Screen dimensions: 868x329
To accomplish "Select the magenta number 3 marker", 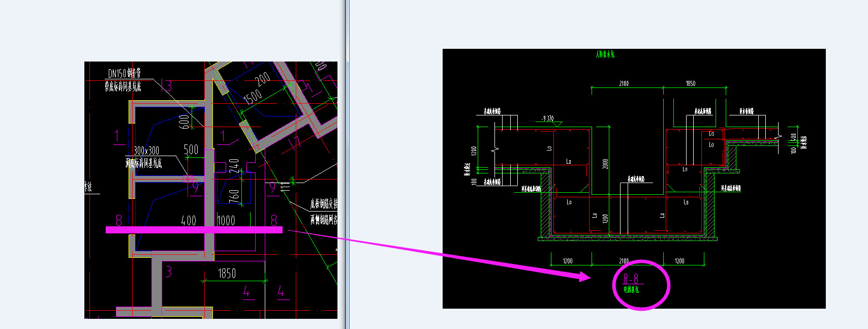I will [x=169, y=272].
